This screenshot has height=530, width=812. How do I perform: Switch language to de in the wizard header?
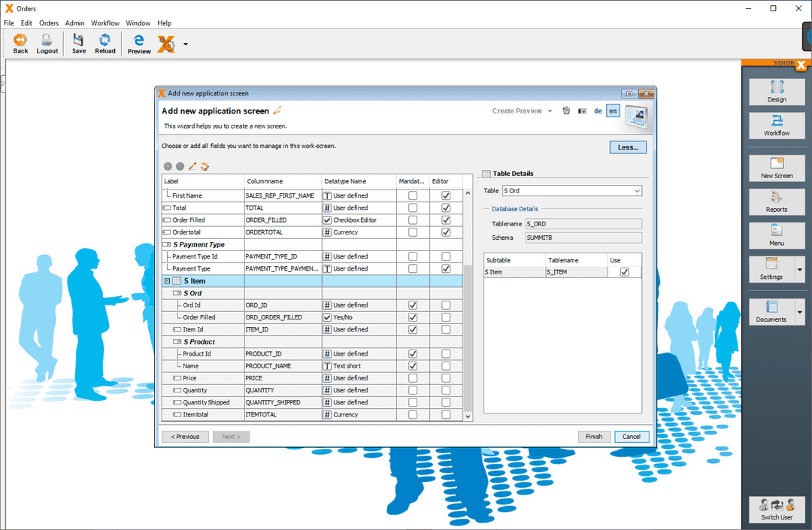[x=598, y=111]
